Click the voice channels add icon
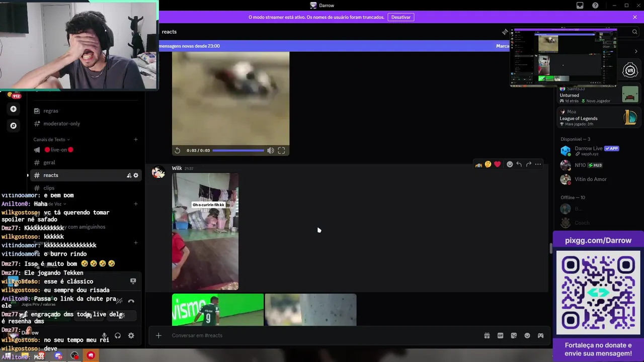This screenshot has width=644, height=362. [135, 204]
